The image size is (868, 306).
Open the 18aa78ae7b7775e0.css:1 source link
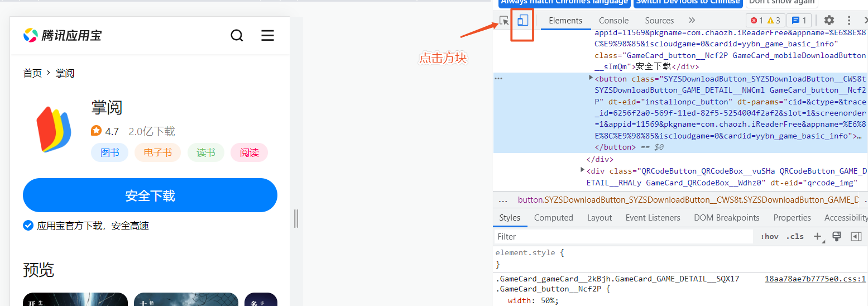click(x=815, y=279)
